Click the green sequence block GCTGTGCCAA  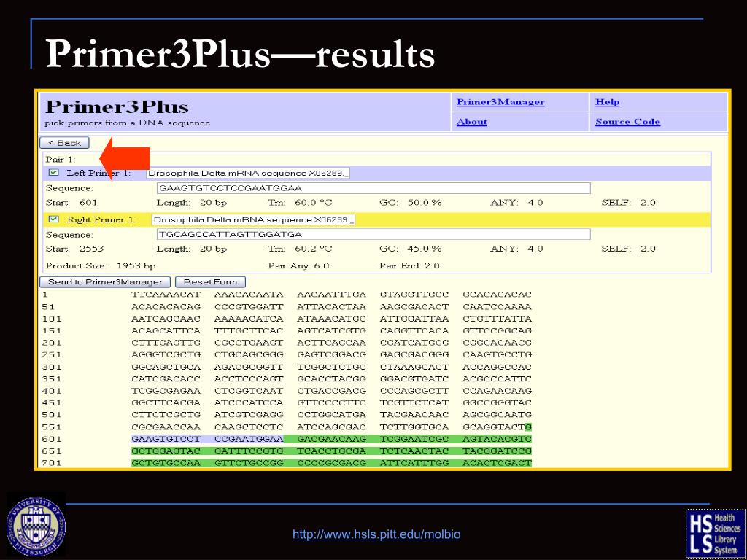pyautogui.click(x=166, y=463)
